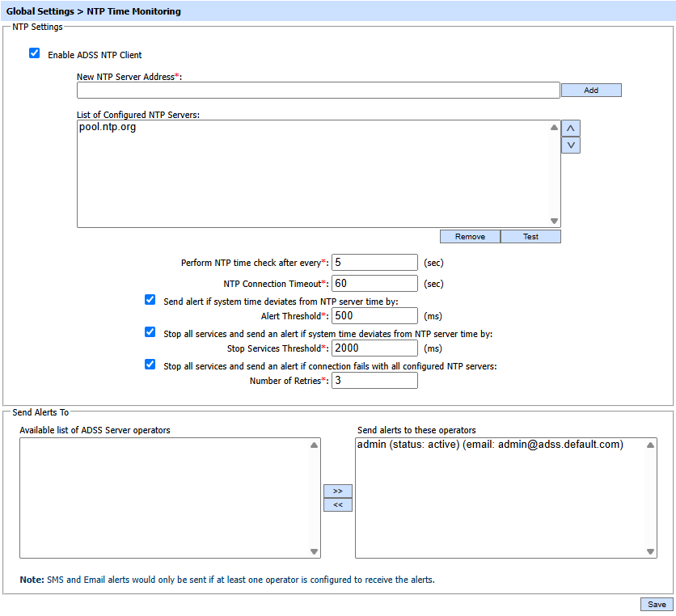Screen dimensions: 676x616
Task: Click the Remove button
Action: coord(470,237)
